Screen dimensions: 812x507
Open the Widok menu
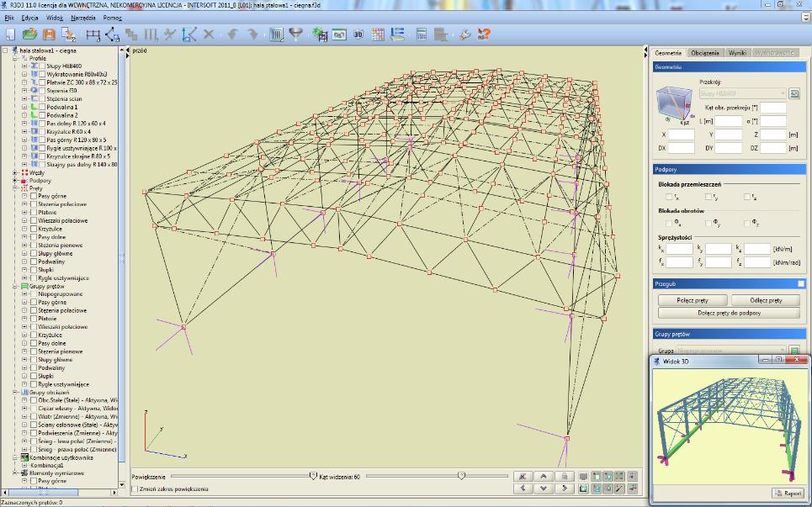pos(55,18)
